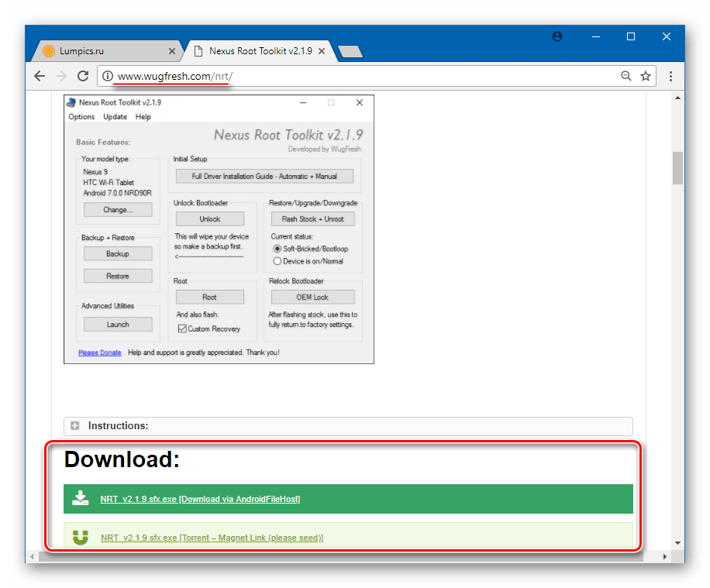Open the Chrome user profile icon
The width and height of the screenshot is (710, 588).
[x=557, y=36]
